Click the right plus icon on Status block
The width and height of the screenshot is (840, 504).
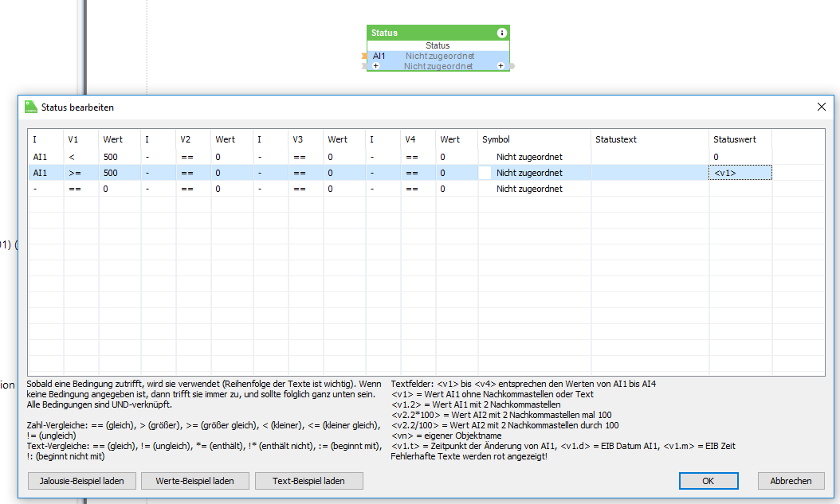[500, 66]
